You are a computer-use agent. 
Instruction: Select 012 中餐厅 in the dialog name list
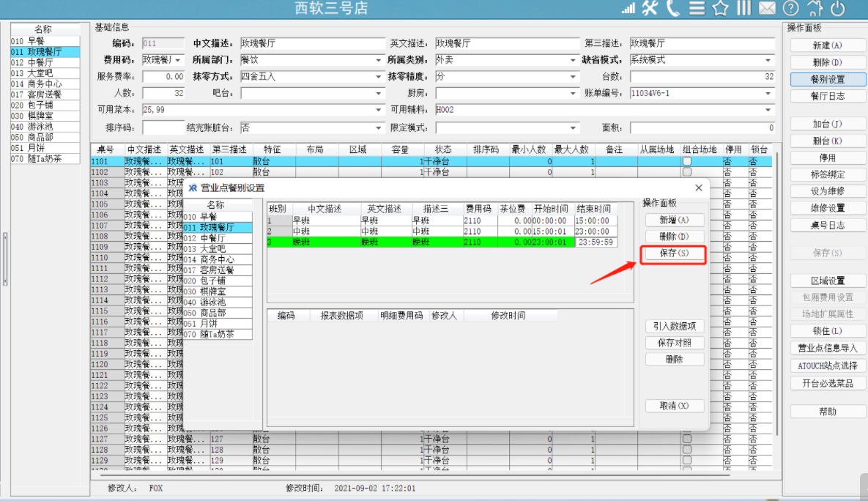coord(218,238)
